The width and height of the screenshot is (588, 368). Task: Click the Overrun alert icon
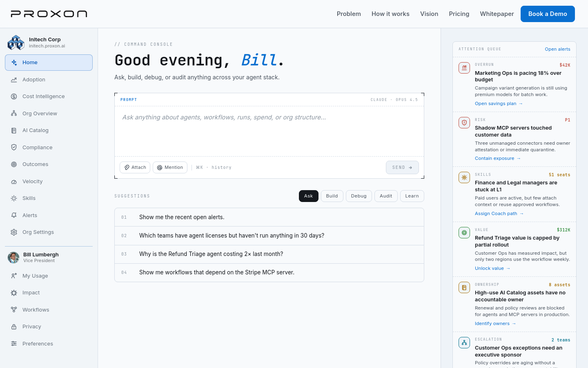464,68
